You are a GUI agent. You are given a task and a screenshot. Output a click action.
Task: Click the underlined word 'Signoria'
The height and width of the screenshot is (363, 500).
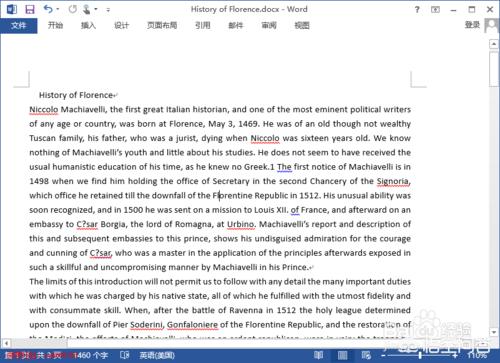[393, 181]
